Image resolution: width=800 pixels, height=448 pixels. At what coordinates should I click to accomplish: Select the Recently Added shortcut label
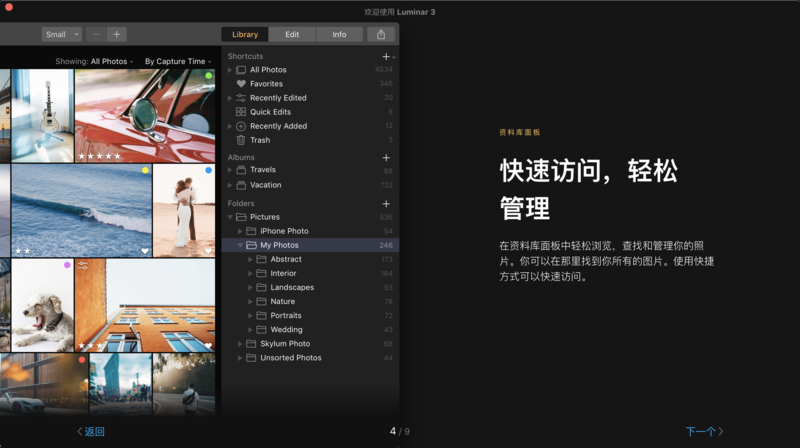(279, 126)
